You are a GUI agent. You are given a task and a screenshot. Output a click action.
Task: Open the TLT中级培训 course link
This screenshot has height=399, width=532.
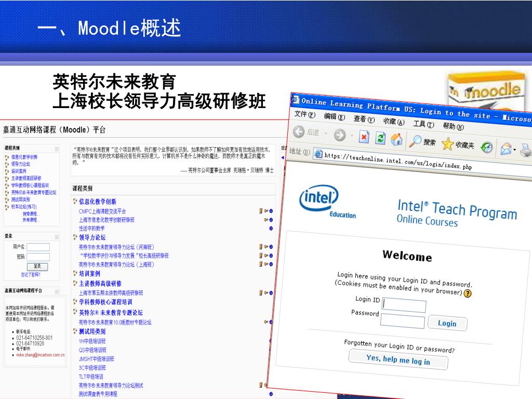tap(91, 377)
